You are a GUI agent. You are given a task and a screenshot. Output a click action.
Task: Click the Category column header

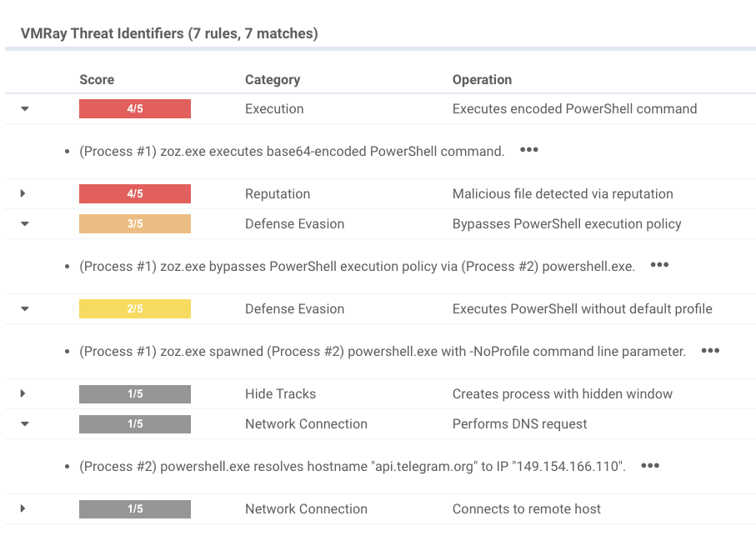pyautogui.click(x=273, y=79)
